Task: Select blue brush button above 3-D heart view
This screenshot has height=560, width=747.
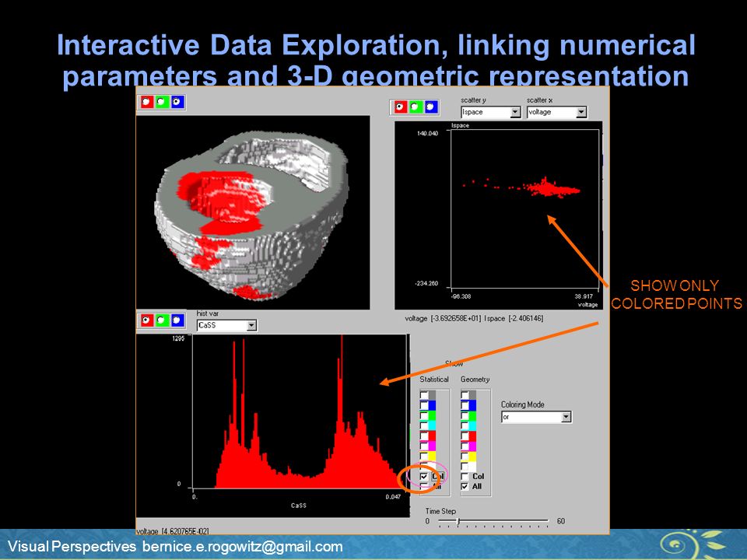Action: 177,102
